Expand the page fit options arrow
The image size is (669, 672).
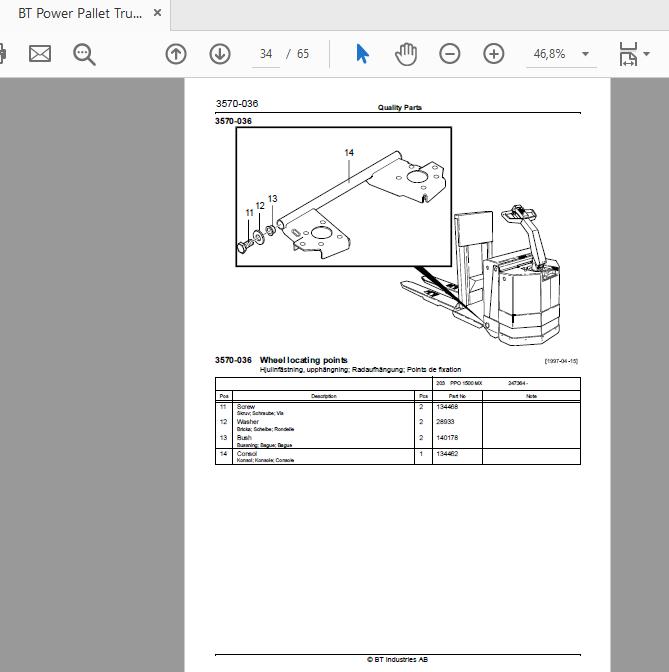[x=647, y=54]
